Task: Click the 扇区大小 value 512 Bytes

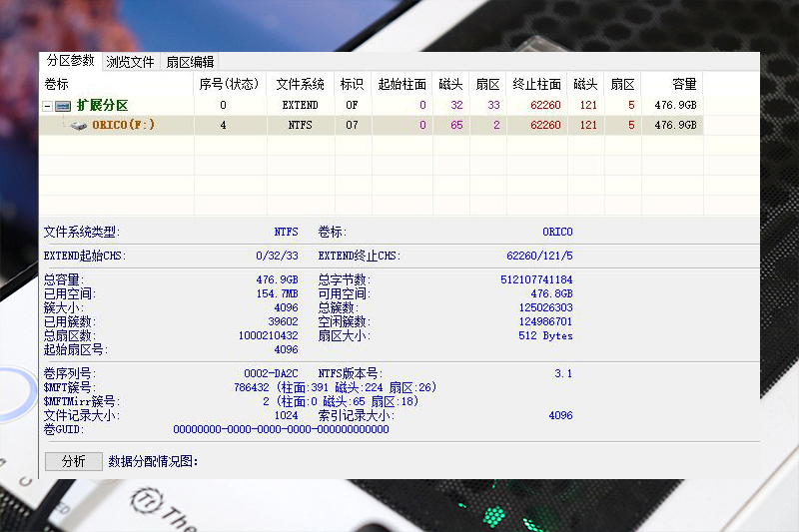Action: coord(545,335)
